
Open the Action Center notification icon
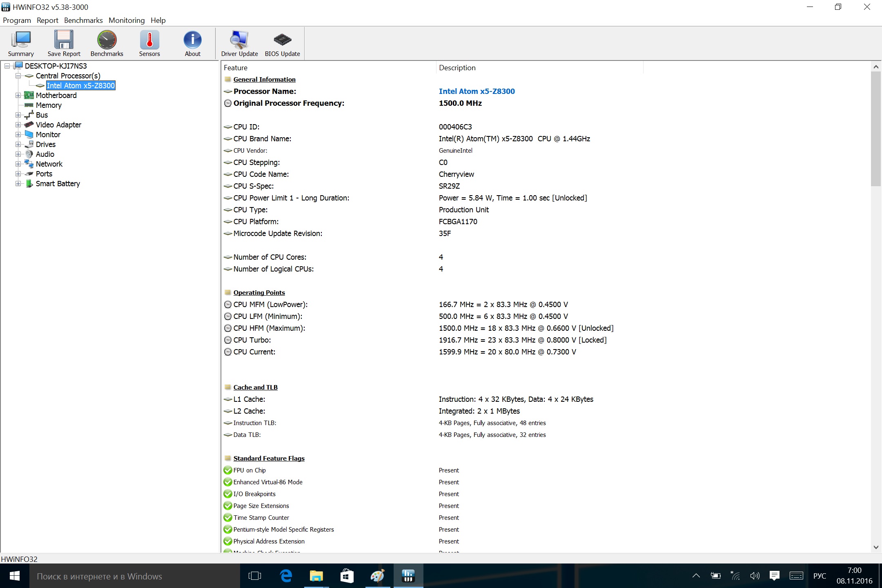[774, 576]
